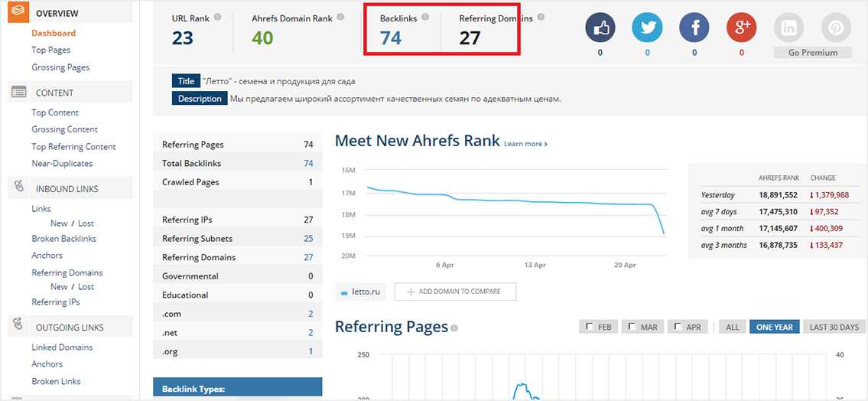Select the ONE YEAR time range
This screenshot has width=868, height=401.
(775, 327)
